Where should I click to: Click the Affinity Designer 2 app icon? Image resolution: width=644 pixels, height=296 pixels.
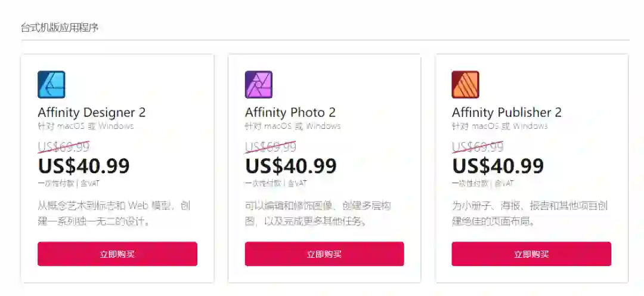coord(51,85)
